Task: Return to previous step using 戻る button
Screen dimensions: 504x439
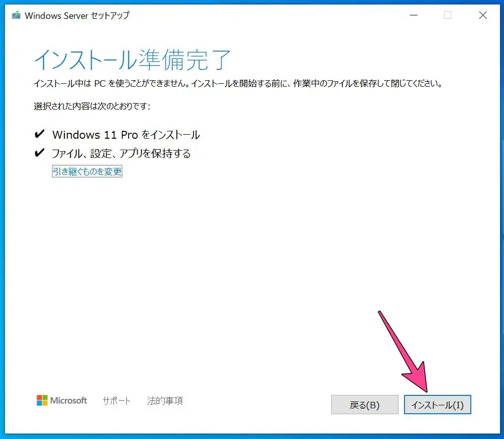Action: coord(365,404)
